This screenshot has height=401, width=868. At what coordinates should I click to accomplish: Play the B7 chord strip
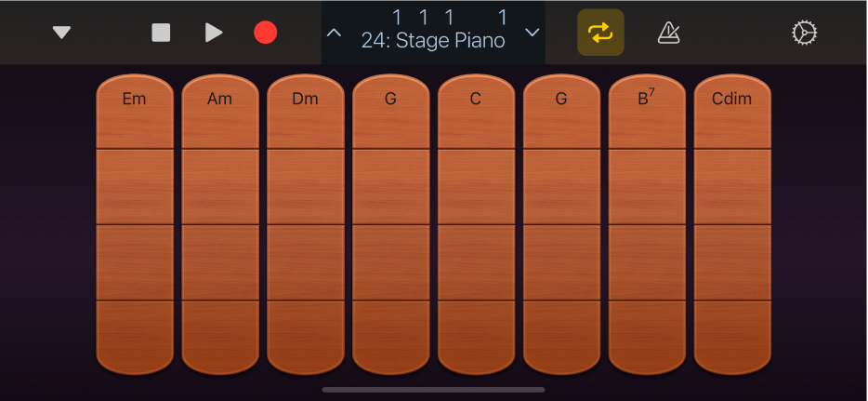647,112
